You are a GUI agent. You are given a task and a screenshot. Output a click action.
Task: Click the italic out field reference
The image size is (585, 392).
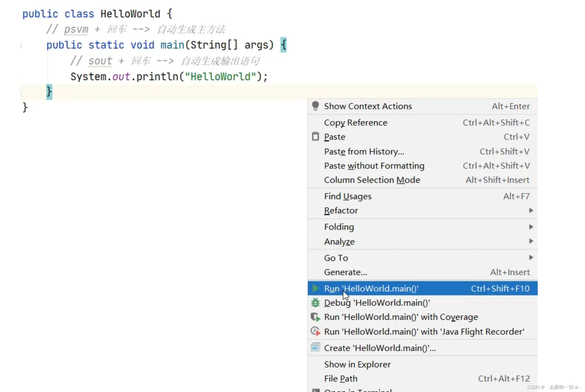(x=121, y=76)
